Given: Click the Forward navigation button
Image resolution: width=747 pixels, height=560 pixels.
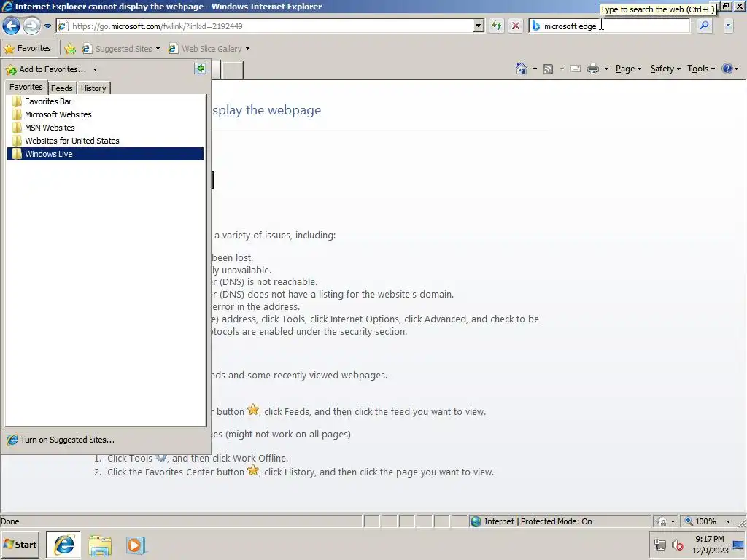Looking at the screenshot, I should (31, 26).
